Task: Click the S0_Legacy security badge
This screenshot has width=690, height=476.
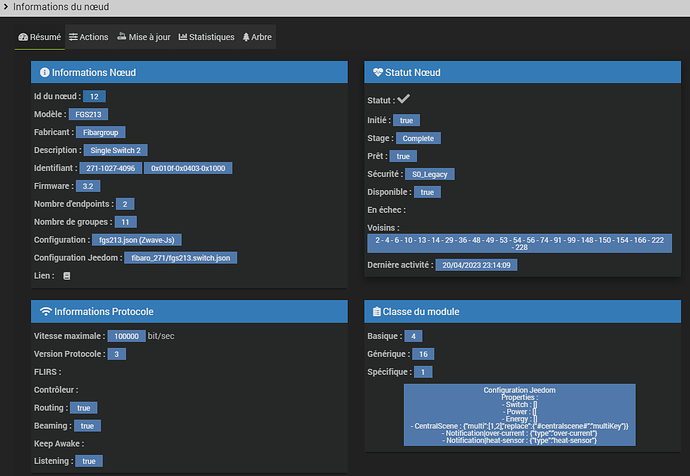Action: [430, 174]
